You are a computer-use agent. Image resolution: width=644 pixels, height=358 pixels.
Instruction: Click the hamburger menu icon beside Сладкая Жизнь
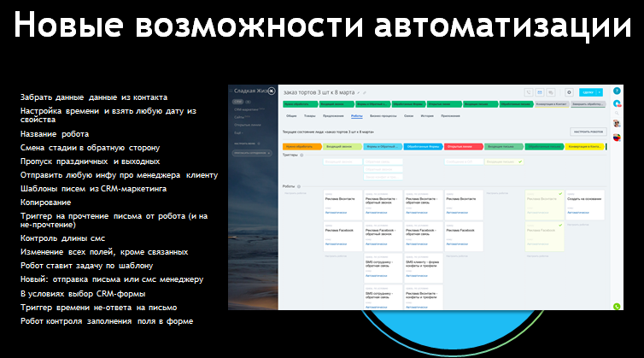[x=231, y=91]
